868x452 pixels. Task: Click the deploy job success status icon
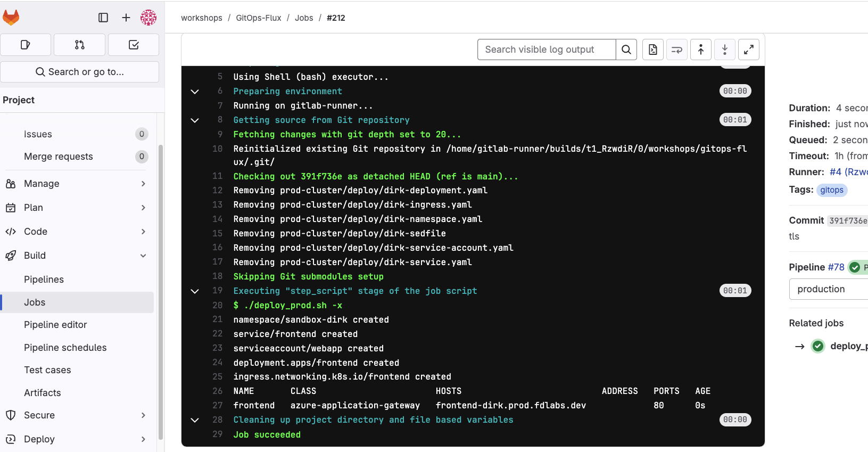(818, 346)
